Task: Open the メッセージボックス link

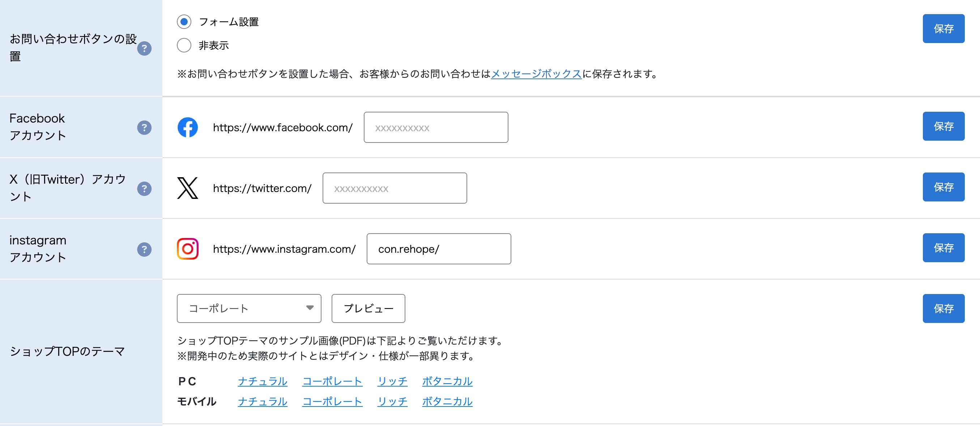Action: (x=536, y=74)
